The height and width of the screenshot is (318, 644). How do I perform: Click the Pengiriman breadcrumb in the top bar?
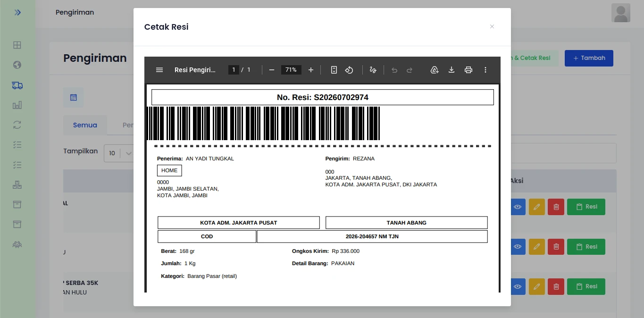pos(75,12)
